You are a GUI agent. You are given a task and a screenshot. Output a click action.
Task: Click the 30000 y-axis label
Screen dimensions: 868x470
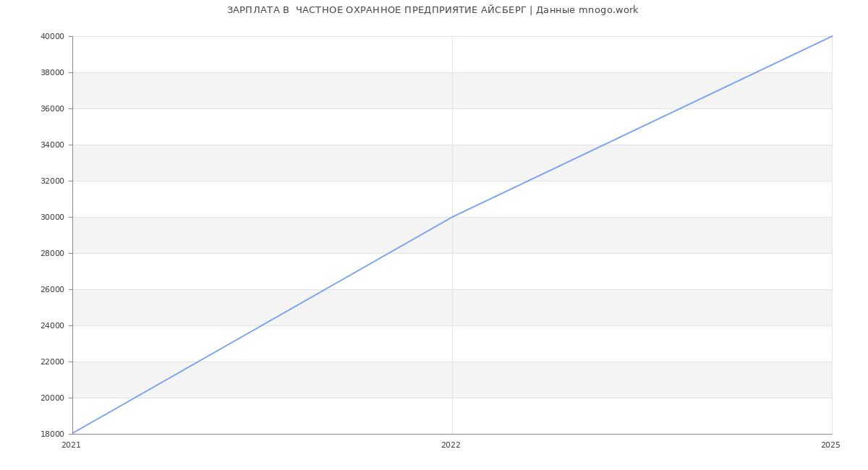point(53,217)
